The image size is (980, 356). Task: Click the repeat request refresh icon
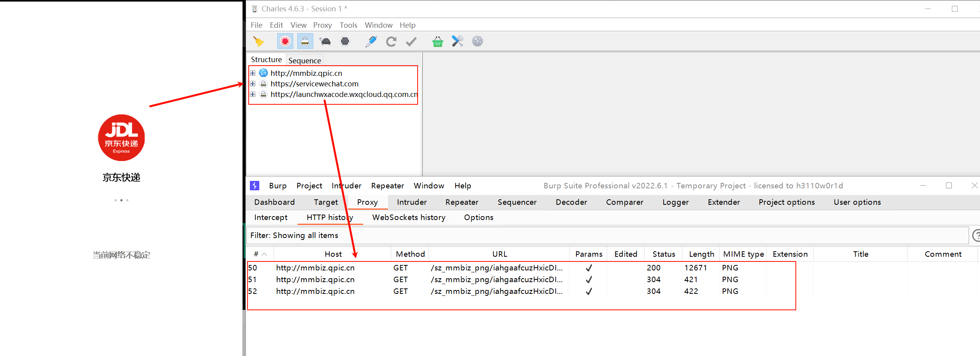[391, 41]
